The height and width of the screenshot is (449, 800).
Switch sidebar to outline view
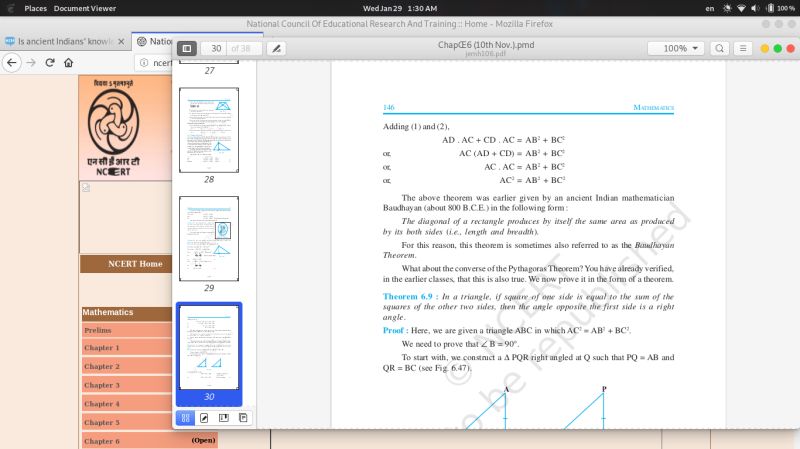pyautogui.click(x=243, y=418)
